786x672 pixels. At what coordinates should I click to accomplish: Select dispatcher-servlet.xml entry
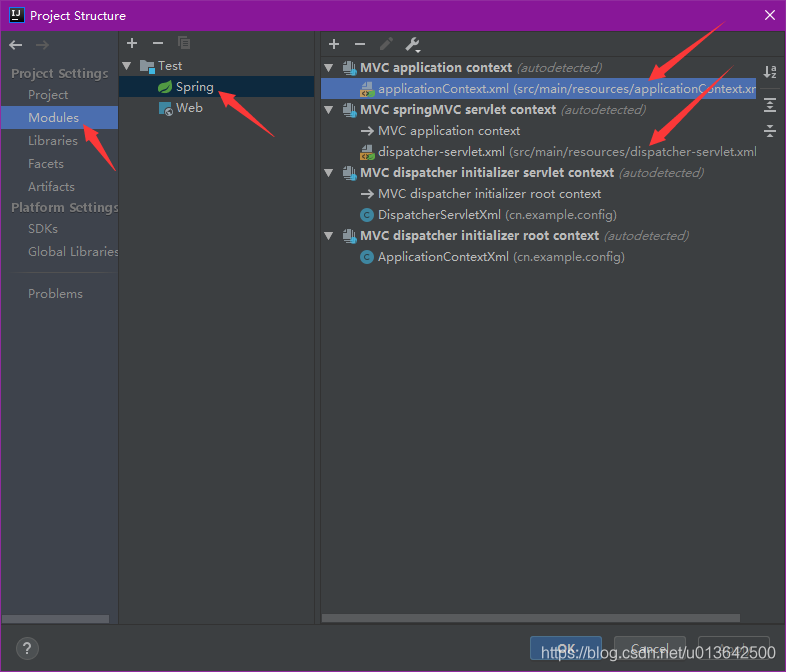pos(567,152)
